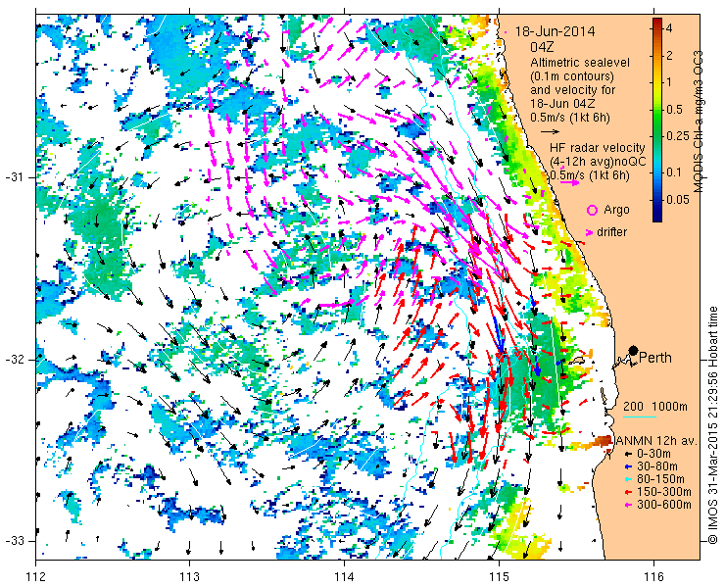The image size is (725, 588).
Task: Click the "300-600m" depth range label
Action: [x=664, y=505]
